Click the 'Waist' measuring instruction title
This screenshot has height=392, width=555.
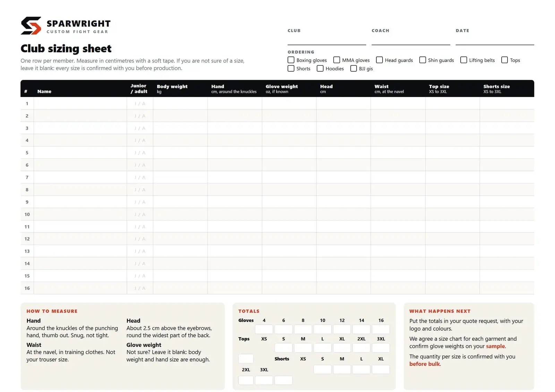(34, 345)
